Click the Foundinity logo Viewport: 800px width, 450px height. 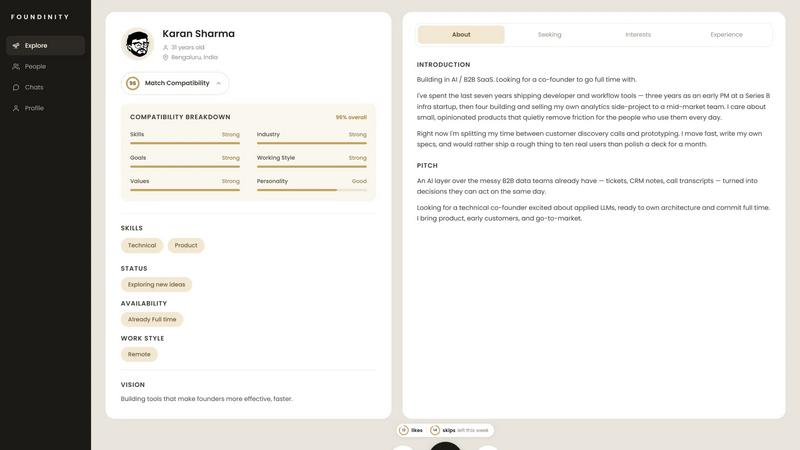[40, 17]
